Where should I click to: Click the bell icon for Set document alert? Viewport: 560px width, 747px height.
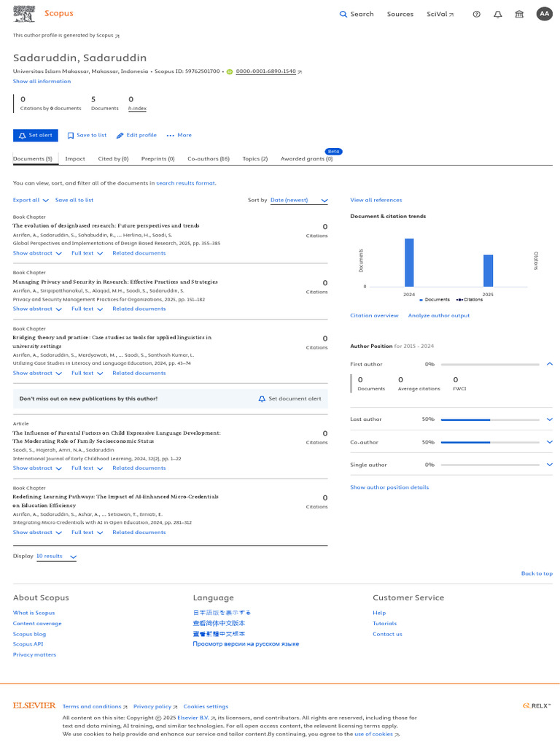point(262,399)
